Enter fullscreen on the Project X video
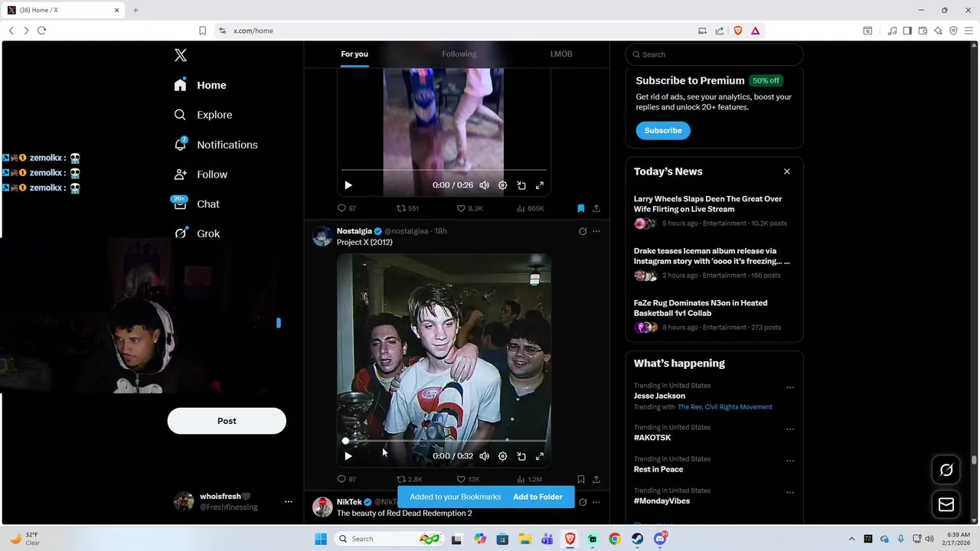This screenshot has height=551, width=980. [540, 456]
